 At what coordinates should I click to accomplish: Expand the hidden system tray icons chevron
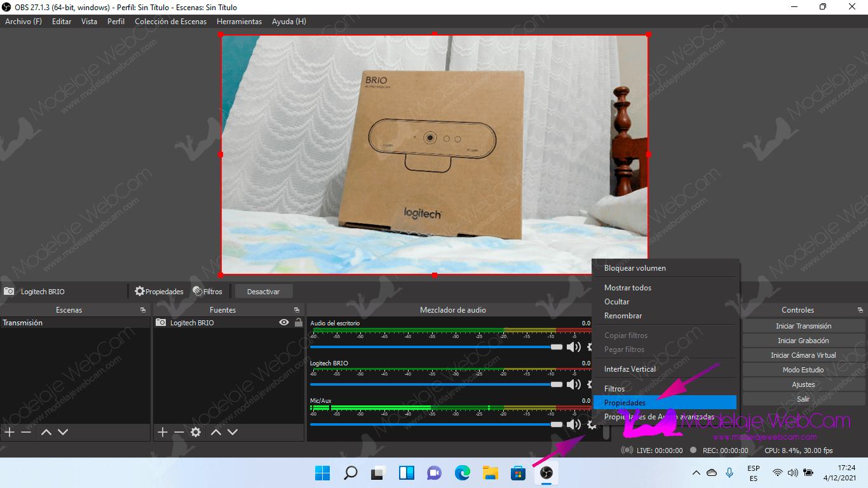pyautogui.click(x=696, y=473)
